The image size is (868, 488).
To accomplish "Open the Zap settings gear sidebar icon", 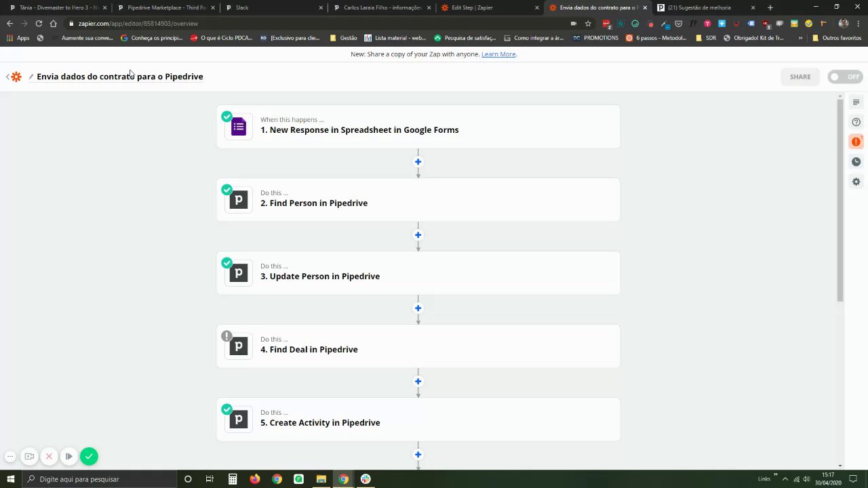I will pos(856,182).
